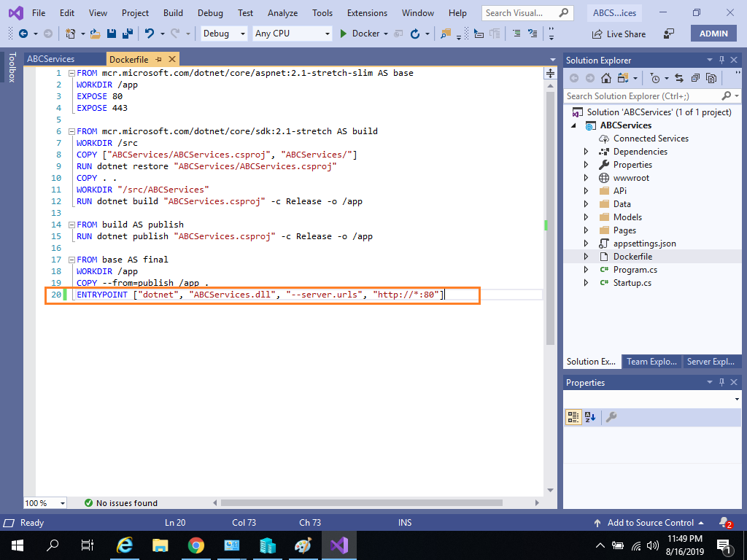The height and width of the screenshot is (560, 747).
Task: Click Sync with Active Document icon
Action: [x=679, y=78]
